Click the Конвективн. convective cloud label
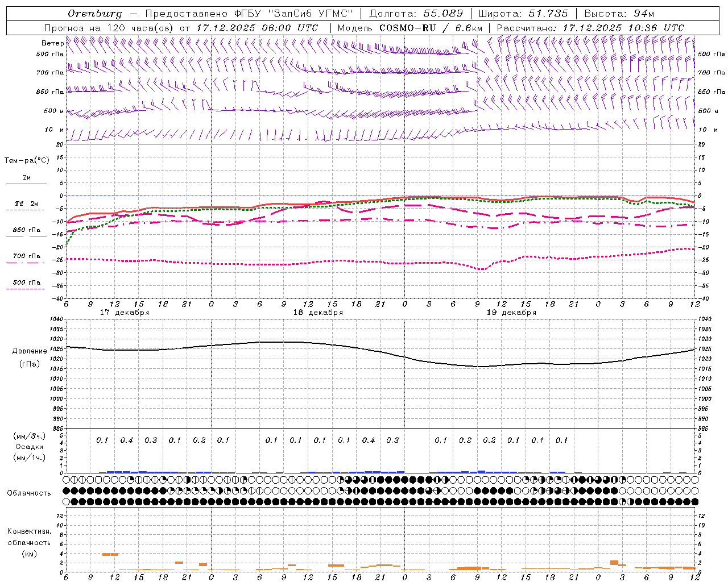The image size is (728, 582). 30,531
